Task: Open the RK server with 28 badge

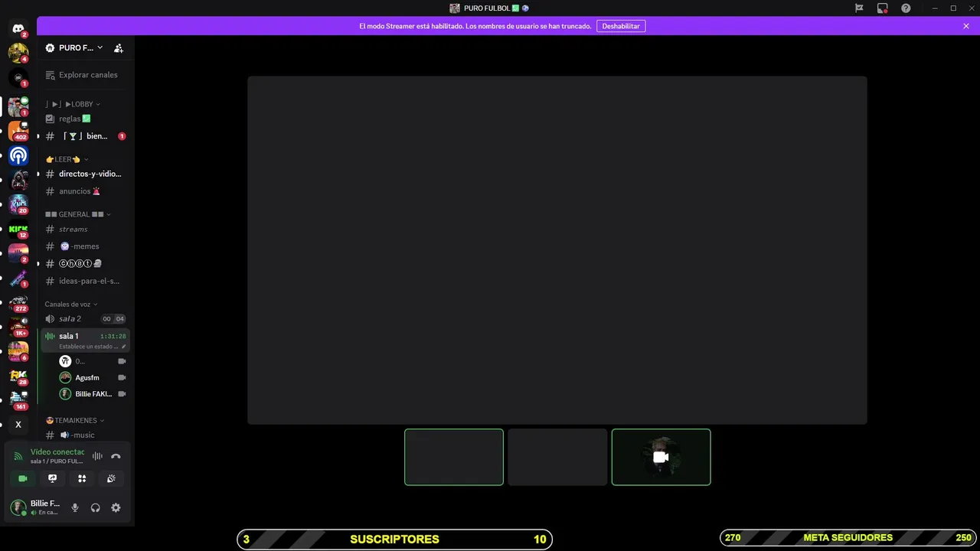Action: point(18,376)
